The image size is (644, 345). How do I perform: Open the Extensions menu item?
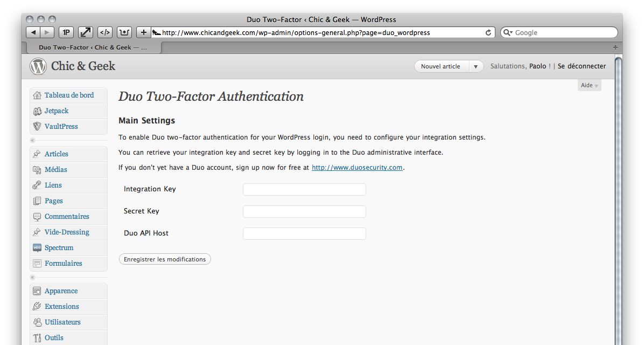(x=61, y=307)
